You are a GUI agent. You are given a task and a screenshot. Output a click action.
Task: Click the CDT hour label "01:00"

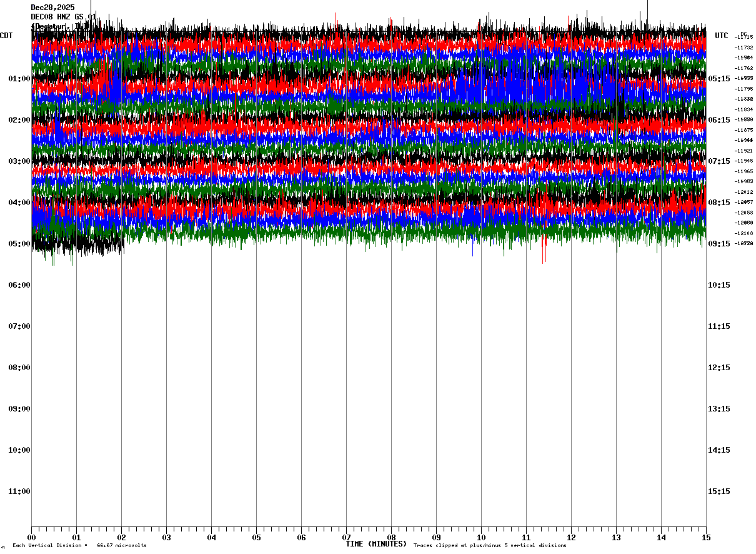point(19,79)
